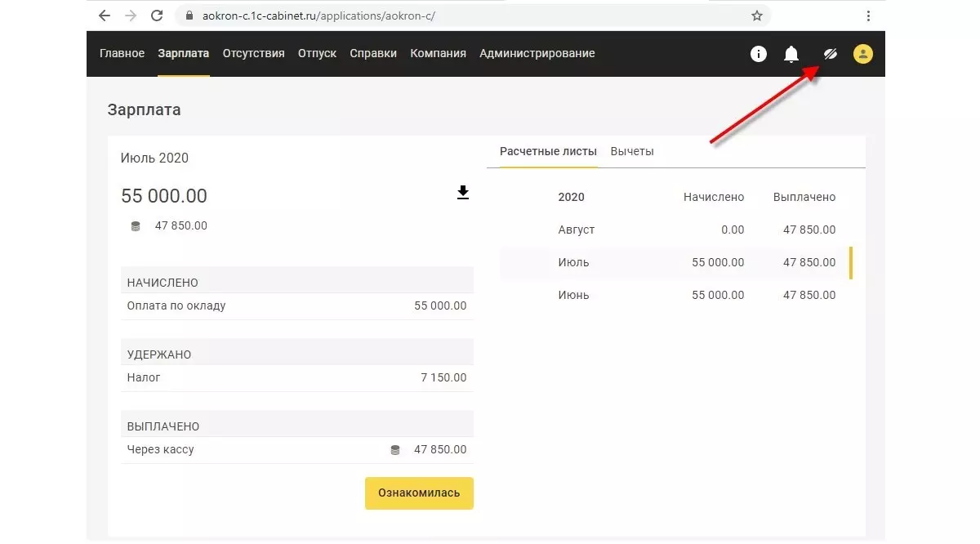Image resolution: width=980 pixels, height=544 pixels.
Task: Open the Chrome three-dot menu
Action: 869,16
